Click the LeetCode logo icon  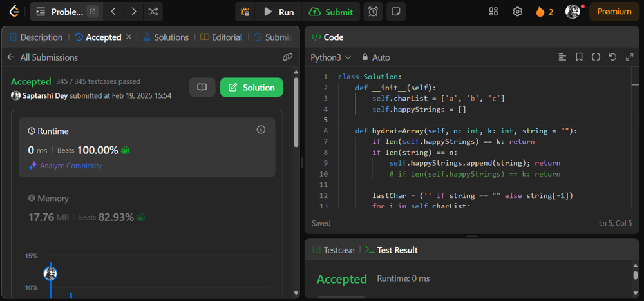click(x=13, y=12)
